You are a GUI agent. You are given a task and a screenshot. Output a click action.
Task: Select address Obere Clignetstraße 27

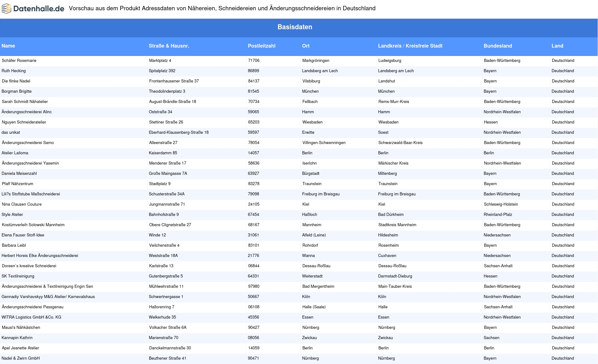tap(170, 225)
